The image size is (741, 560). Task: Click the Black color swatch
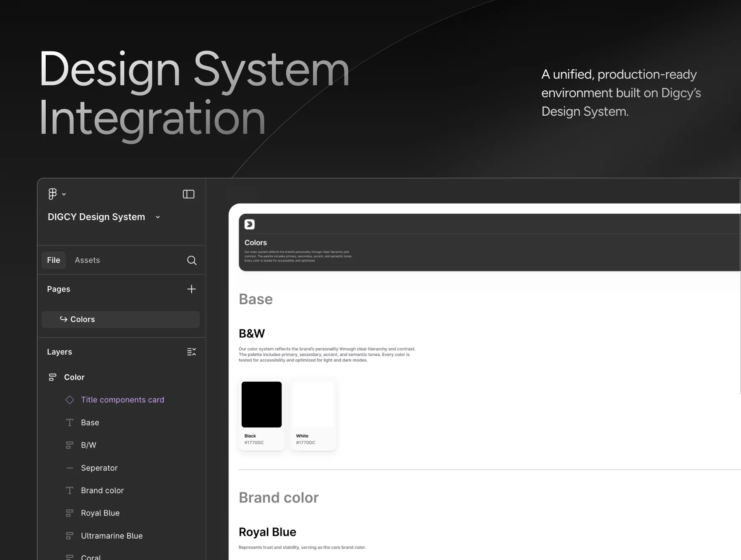click(x=261, y=404)
